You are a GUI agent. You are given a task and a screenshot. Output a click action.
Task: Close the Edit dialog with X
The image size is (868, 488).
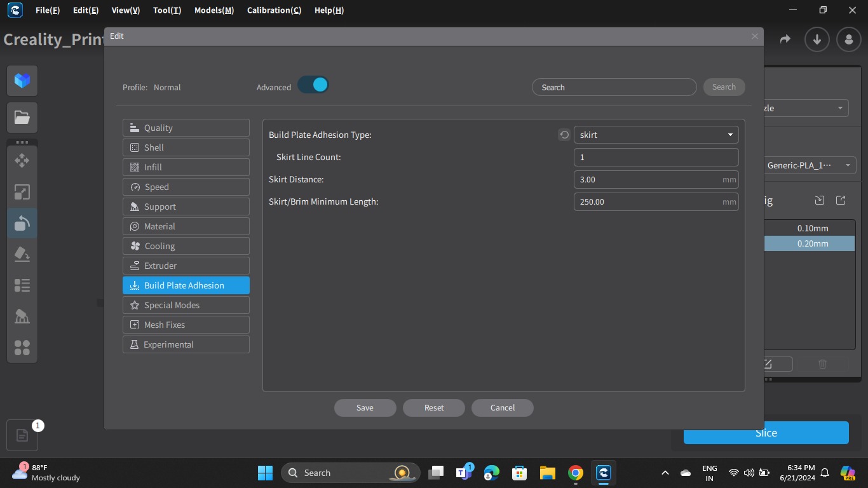point(755,36)
